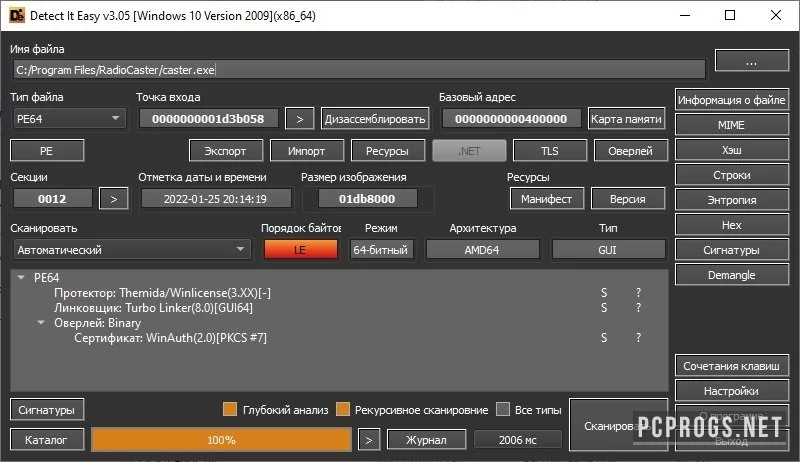This screenshot has height=462, width=800.
Task: Open the Hex viewer button
Action: [x=732, y=225]
